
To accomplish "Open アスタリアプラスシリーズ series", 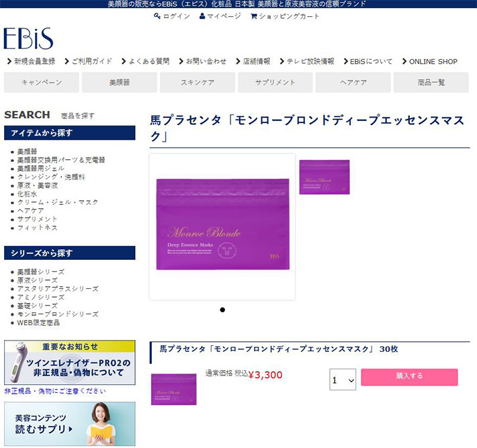I will tap(58, 289).
